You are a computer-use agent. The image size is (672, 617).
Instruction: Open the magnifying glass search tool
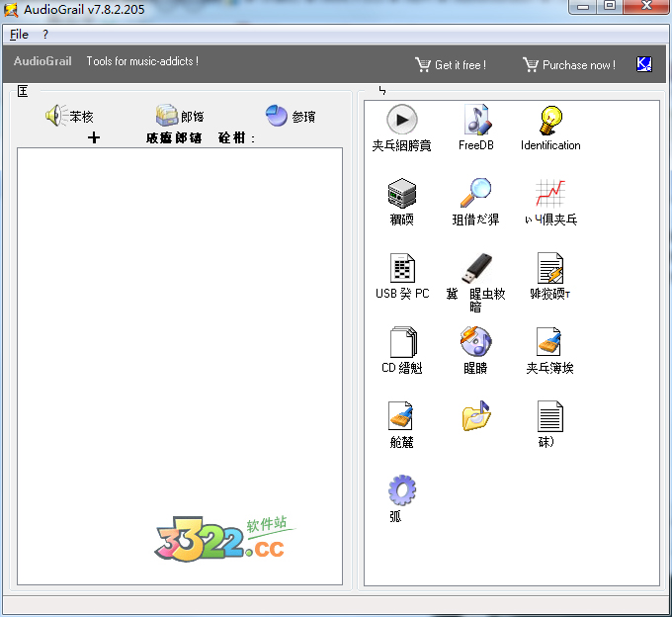pyautogui.click(x=475, y=202)
